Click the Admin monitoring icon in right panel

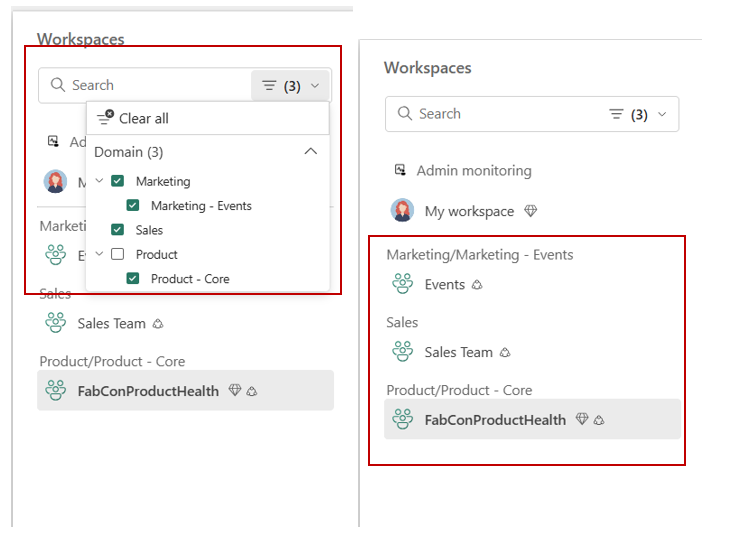coord(401,170)
